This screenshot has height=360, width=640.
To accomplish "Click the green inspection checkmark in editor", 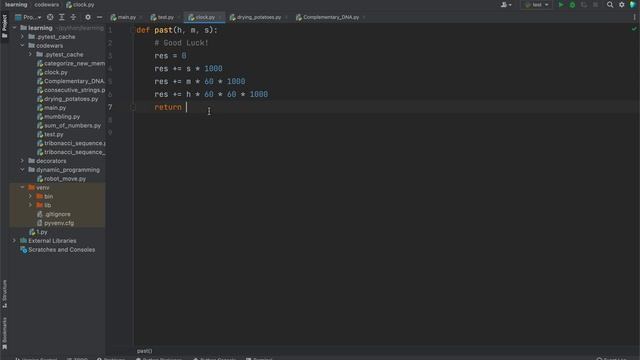I will (x=634, y=29).
